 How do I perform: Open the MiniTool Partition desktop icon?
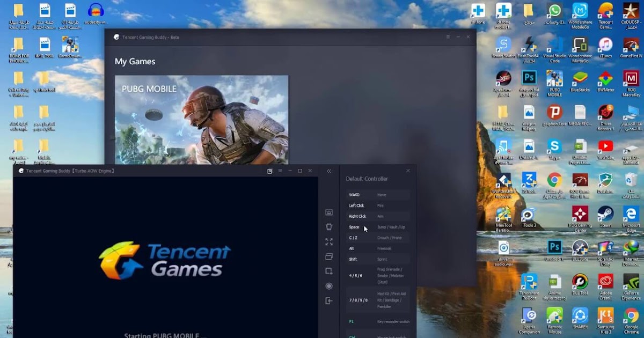click(503, 219)
